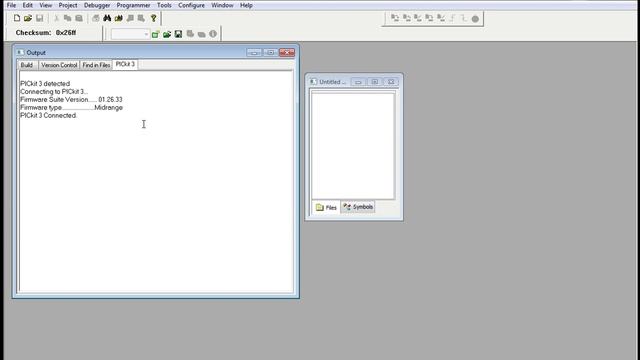Click the fourth PICkit 3 programmer toolbar icon

(x=429, y=18)
